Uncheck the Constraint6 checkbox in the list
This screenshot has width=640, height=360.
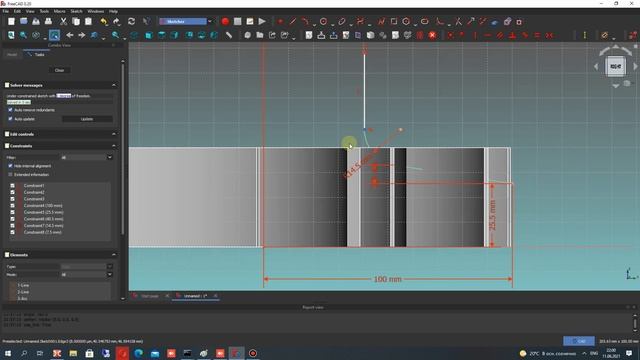(12, 219)
